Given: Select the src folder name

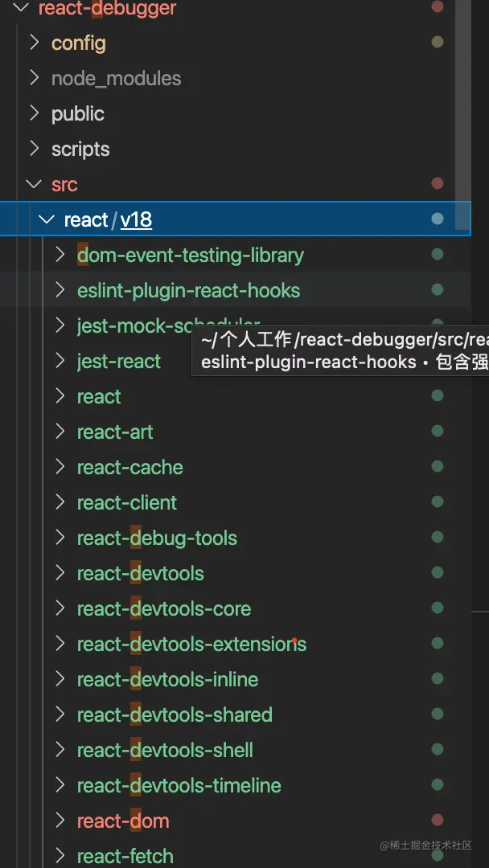Looking at the screenshot, I should pyautogui.click(x=64, y=185).
